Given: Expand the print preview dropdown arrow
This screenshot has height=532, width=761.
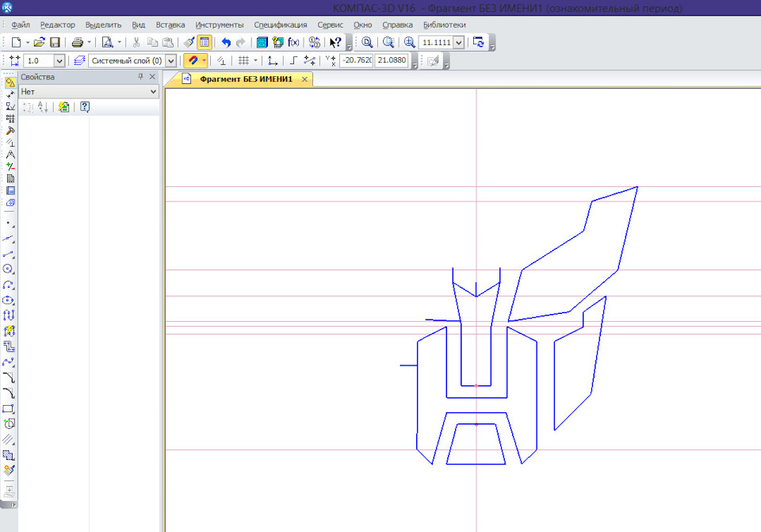Looking at the screenshot, I should click(120, 43).
